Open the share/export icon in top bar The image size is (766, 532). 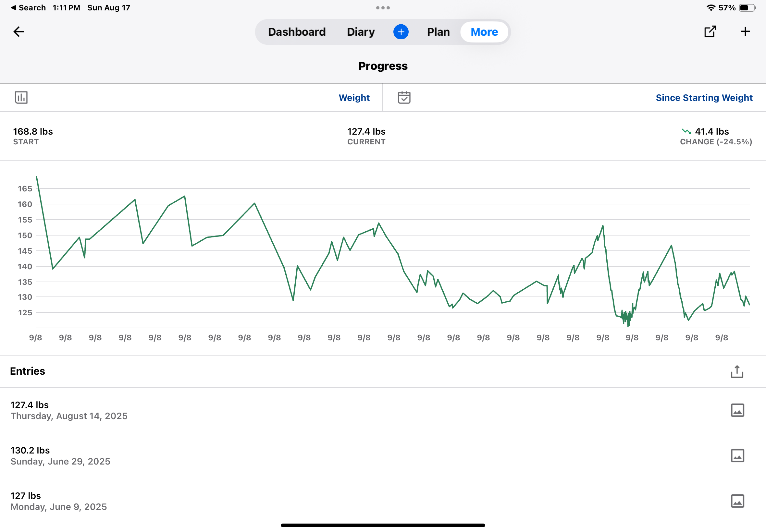[710, 32]
